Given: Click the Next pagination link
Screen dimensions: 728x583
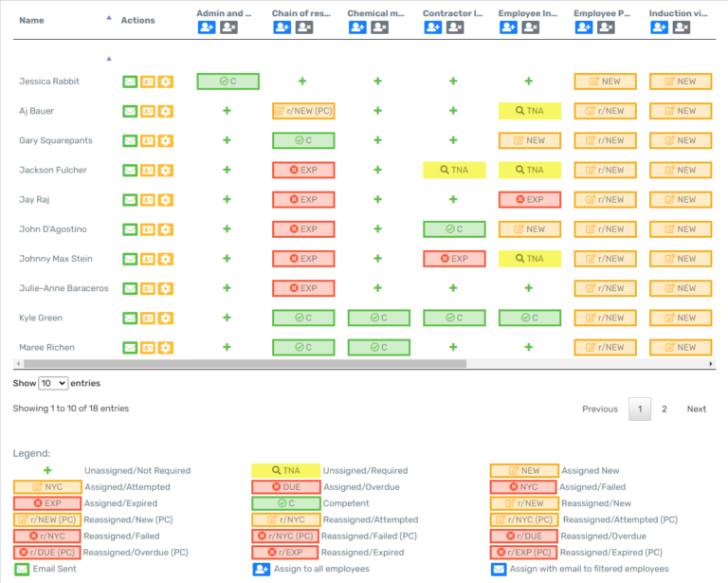Looking at the screenshot, I should (x=696, y=410).
